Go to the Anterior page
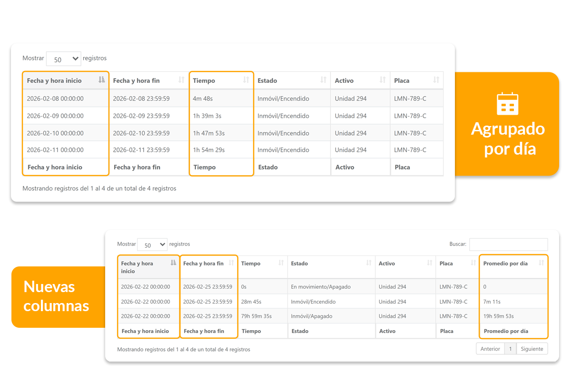The image size is (571, 392). tap(490, 349)
